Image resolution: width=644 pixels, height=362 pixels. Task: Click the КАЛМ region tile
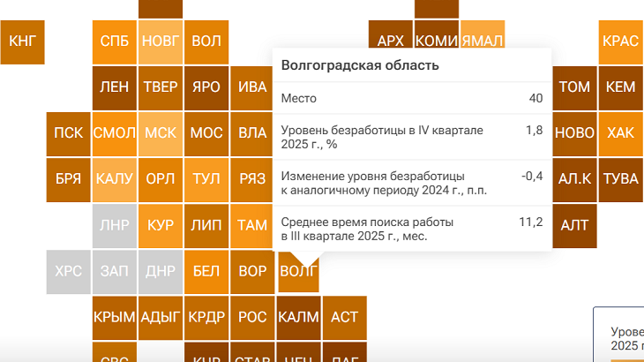[297, 316]
